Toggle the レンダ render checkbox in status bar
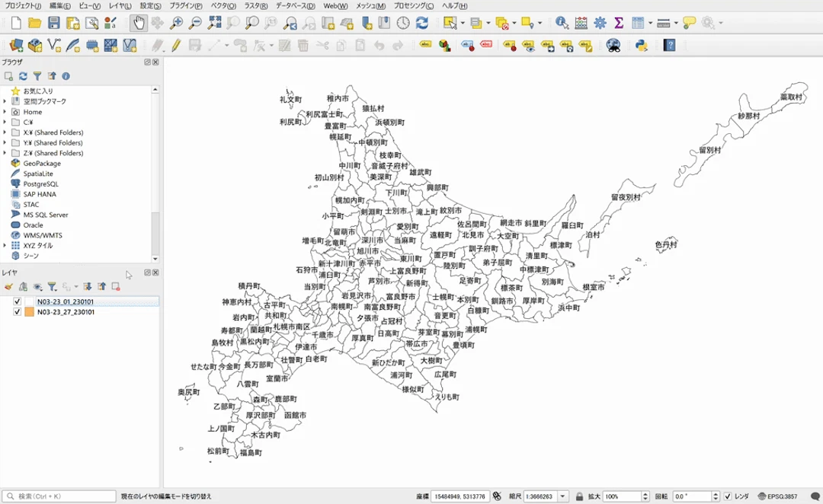 (728, 496)
